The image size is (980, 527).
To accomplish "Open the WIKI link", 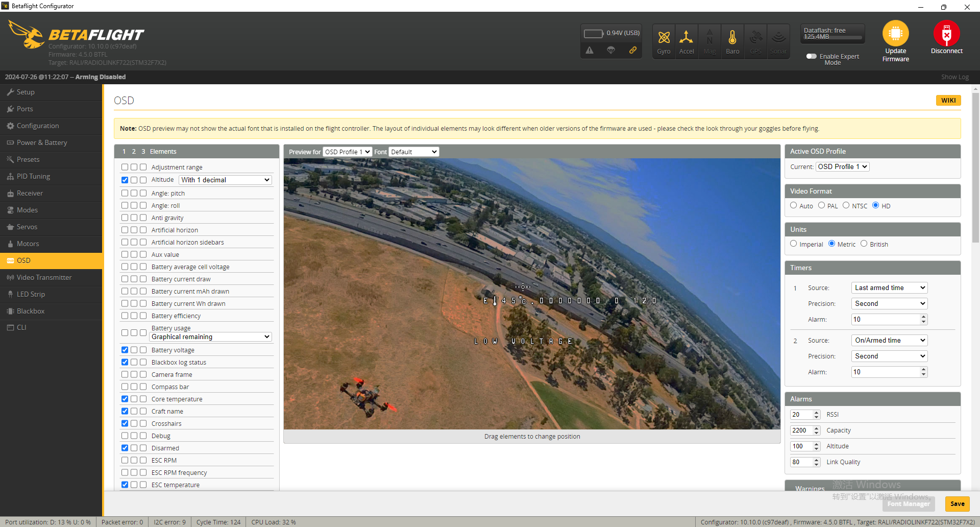I will [x=948, y=100].
